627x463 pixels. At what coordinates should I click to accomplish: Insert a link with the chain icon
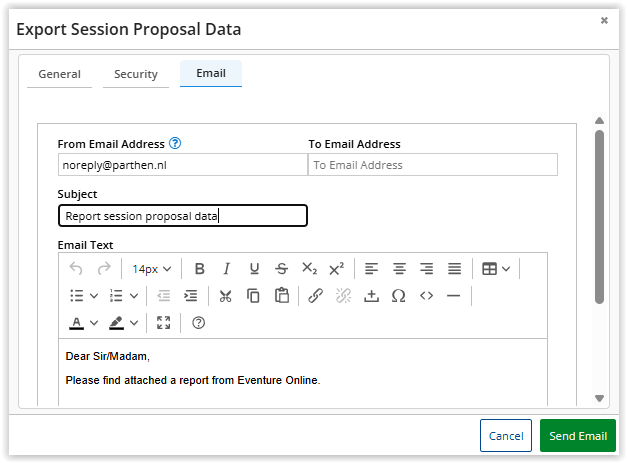315,296
